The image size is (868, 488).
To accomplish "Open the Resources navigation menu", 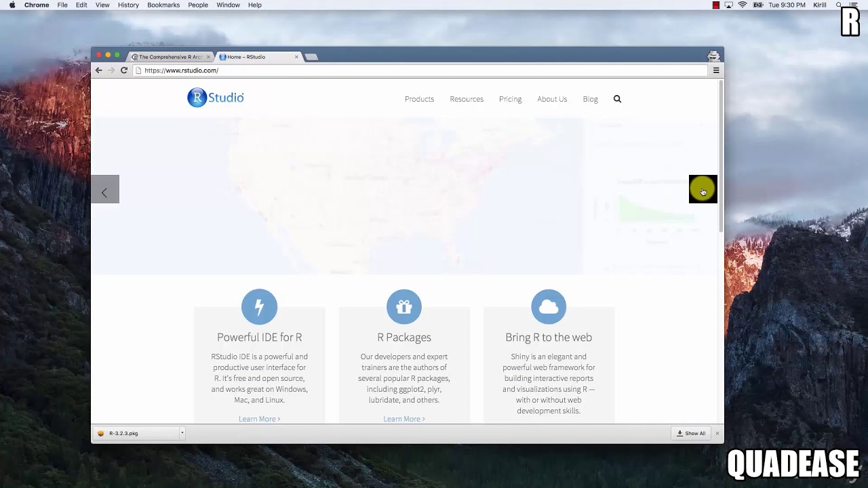I will coord(467,99).
